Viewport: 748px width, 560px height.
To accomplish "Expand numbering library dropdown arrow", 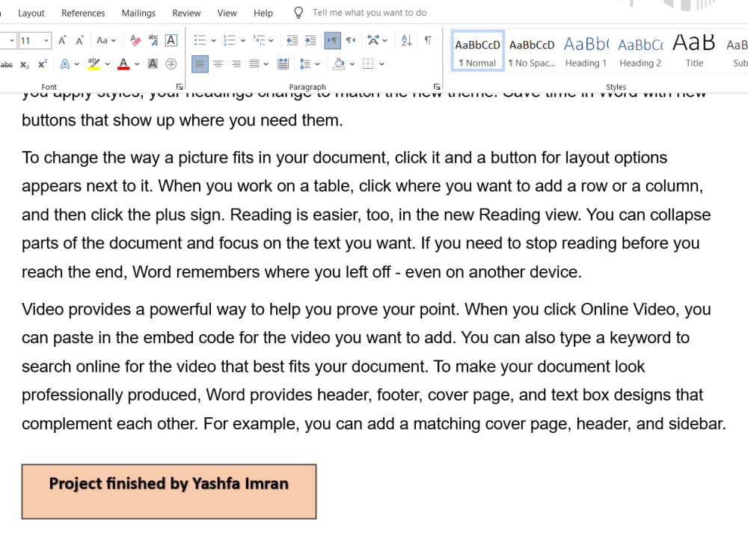I will (x=243, y=40).
